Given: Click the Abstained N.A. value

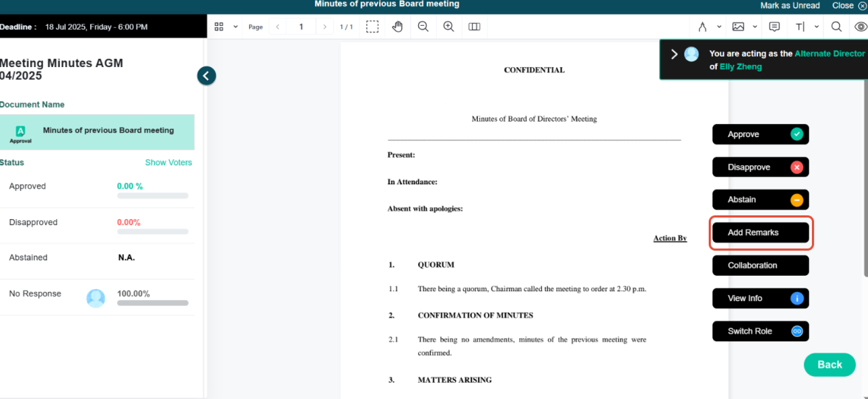Looking at the screenshot, I should [127, 258].
